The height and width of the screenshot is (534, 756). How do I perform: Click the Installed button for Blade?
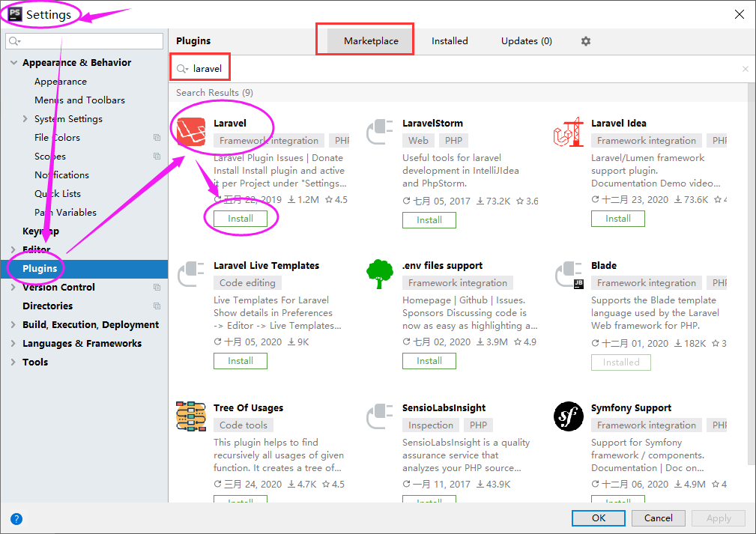[x=621, y=362]
